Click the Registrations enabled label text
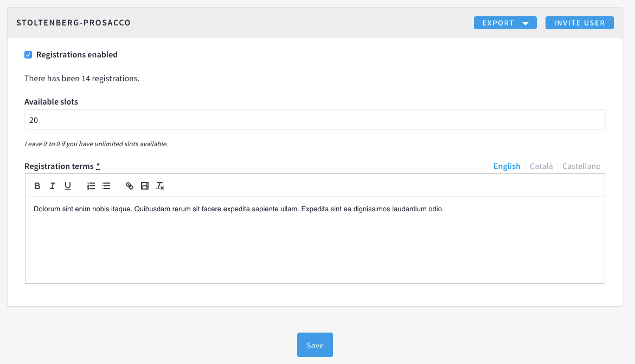This screenshot has height=364, width=635. pyautogui.click(x=77, y=55)
